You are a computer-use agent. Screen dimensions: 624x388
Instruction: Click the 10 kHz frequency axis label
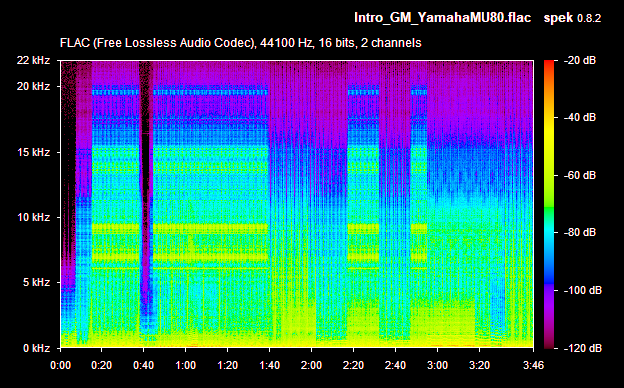pos(33,217)
